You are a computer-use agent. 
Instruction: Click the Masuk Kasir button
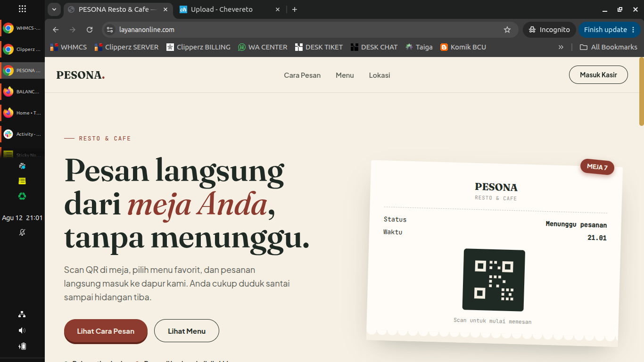(598, 75)
